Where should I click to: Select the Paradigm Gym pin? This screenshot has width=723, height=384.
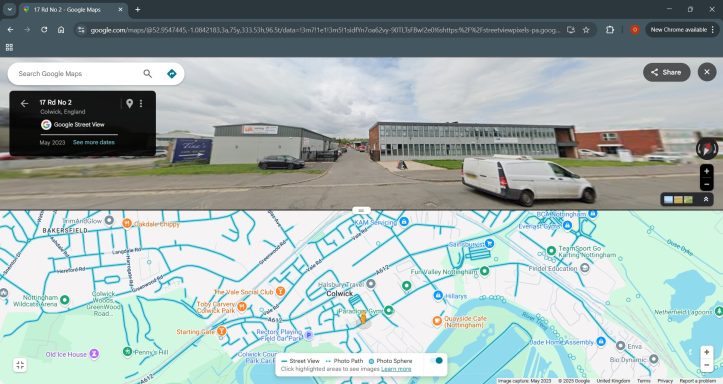(x=389, y=310)
